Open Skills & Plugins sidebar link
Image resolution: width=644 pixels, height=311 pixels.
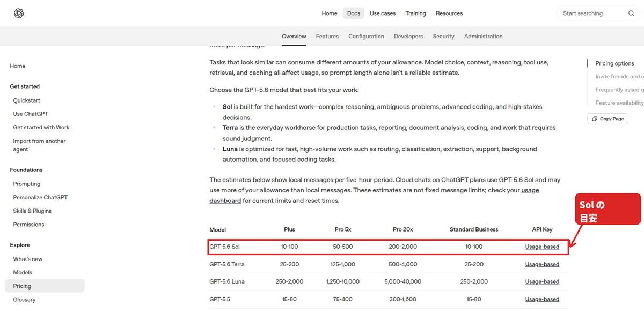click(x=33, y=211)
